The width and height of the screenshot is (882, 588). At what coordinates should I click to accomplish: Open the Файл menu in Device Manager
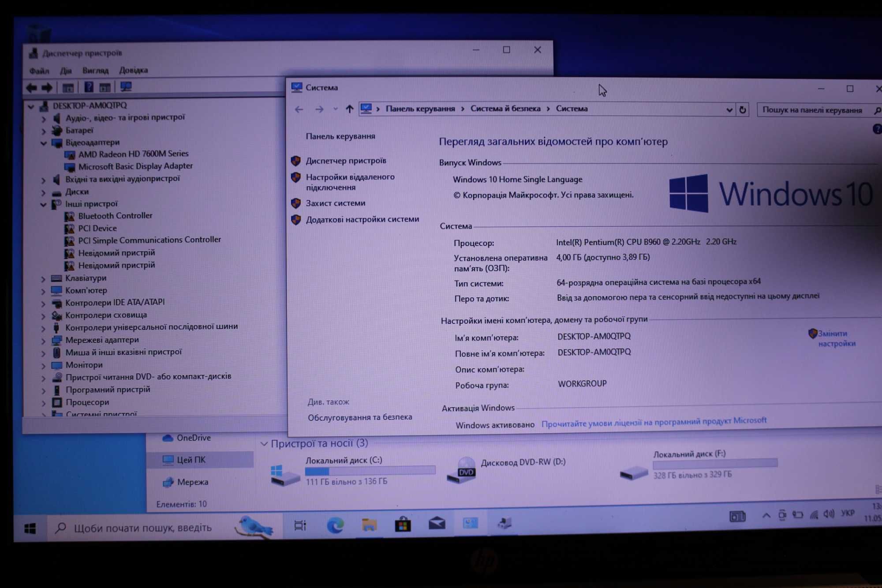click(39, 71)
